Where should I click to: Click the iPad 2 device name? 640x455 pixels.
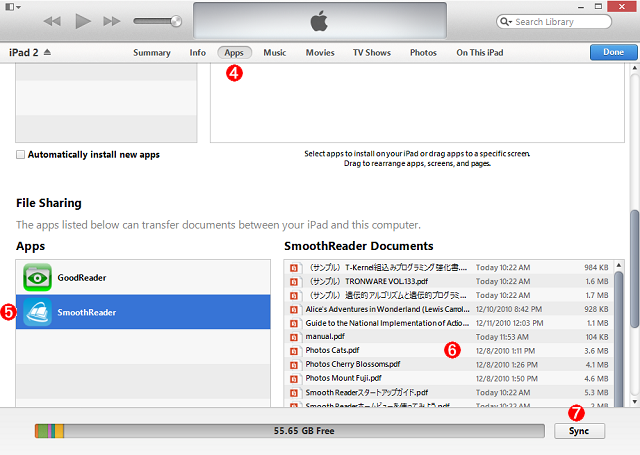tap(23, 53)
